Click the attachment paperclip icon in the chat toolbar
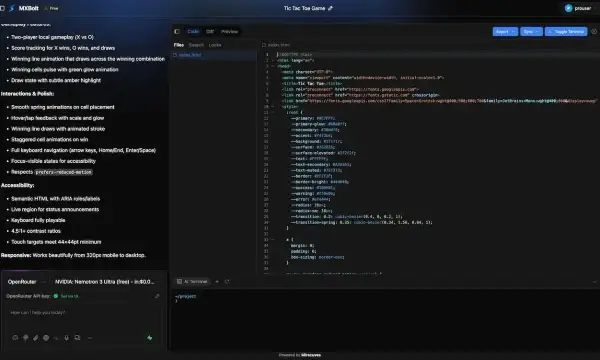 pos(36,338)
